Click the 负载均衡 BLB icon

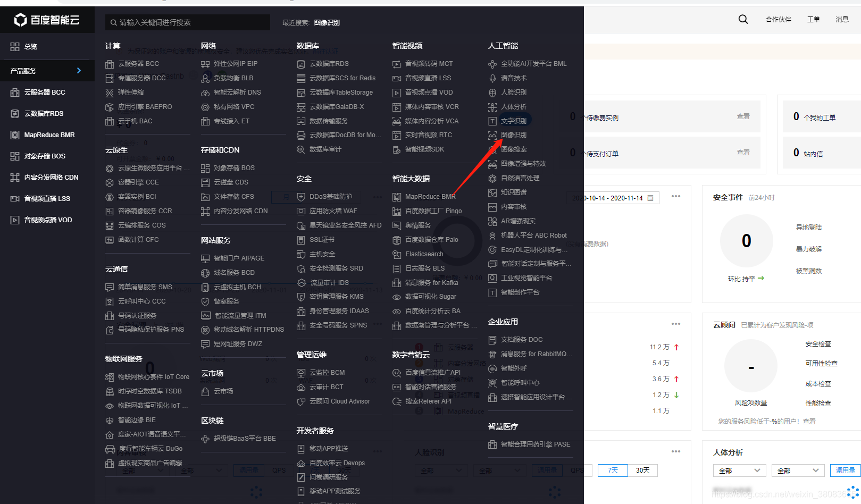tap(205, 78)
